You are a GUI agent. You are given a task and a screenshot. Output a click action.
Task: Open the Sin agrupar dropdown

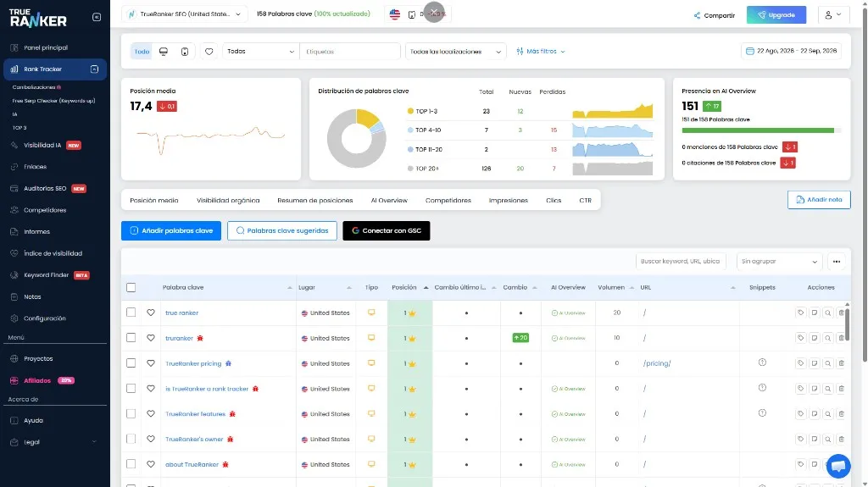click(779, 261)
